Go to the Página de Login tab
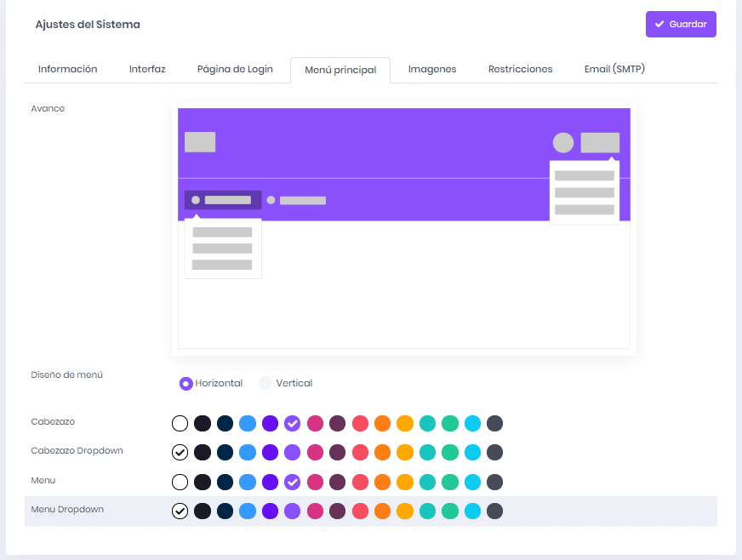This screenshot has width=742, height=560. [x=235, y=69]
